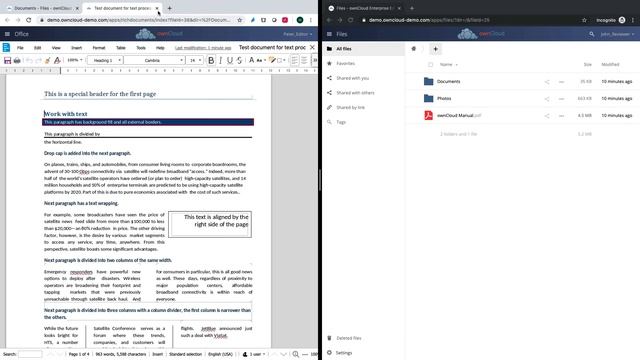Screen dimensions: 640x360
Task: Click the plus new file button in Files
Action: tap(436, 49)
